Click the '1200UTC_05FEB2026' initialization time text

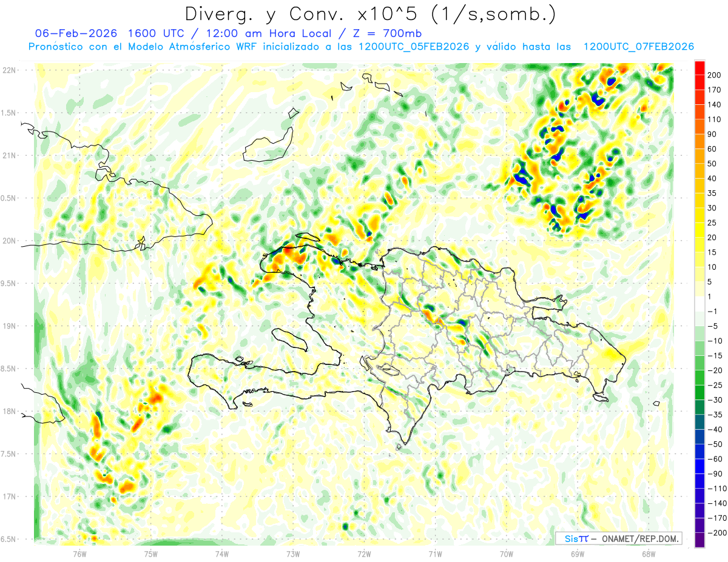(x=414, y=47)
